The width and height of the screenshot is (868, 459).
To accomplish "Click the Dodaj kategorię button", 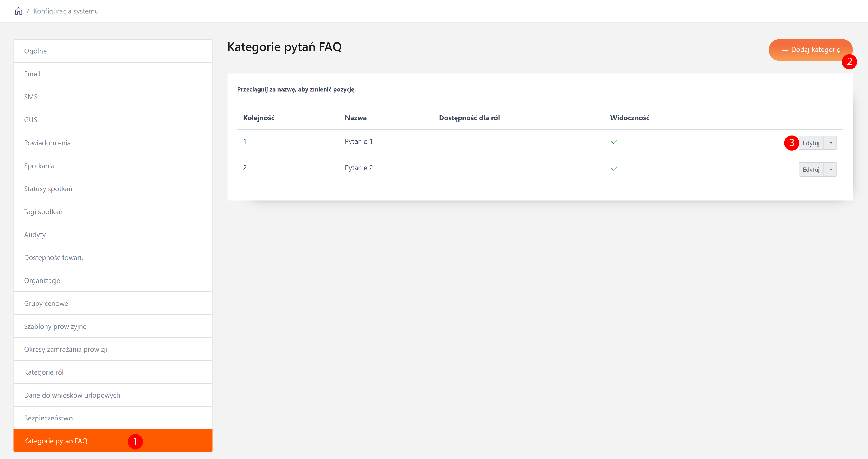I will tap(810, 50).
